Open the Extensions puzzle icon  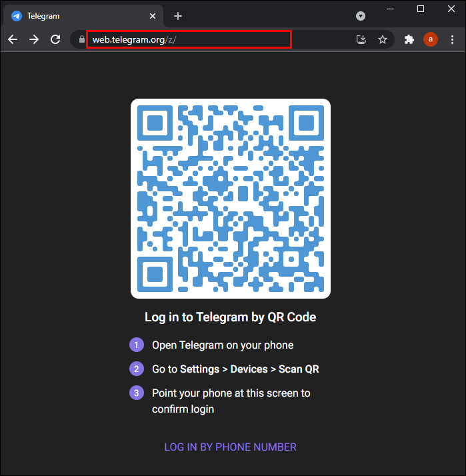409,39
